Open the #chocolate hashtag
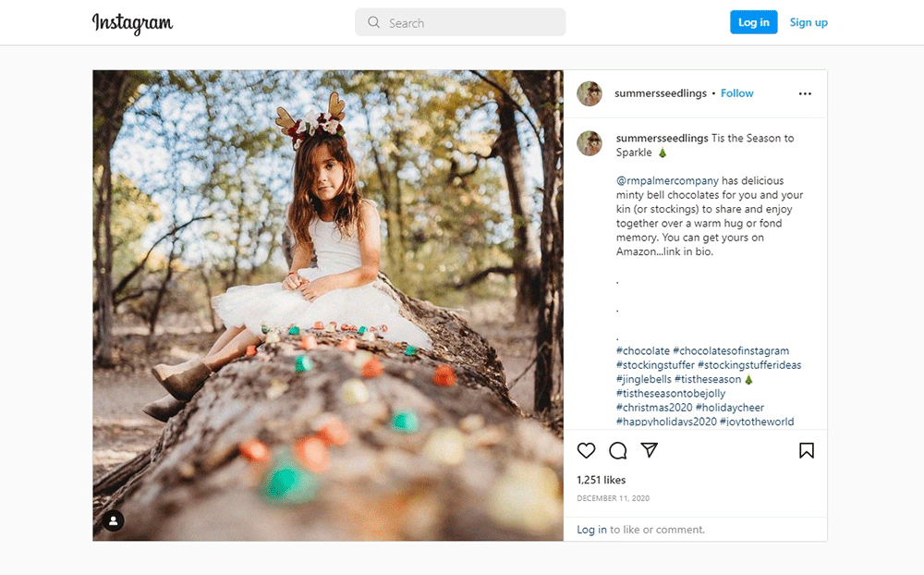Viewport: 924px width, 575px height. click(x=643, y=351)
